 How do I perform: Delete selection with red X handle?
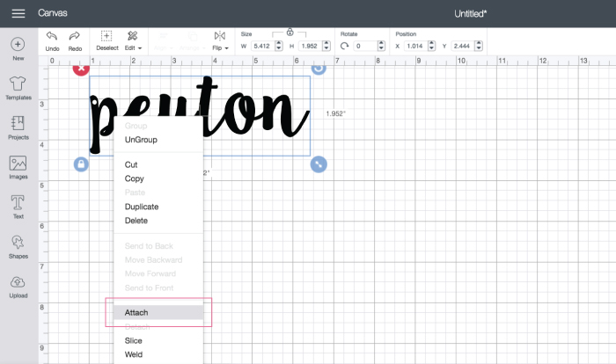pos(81,69)
